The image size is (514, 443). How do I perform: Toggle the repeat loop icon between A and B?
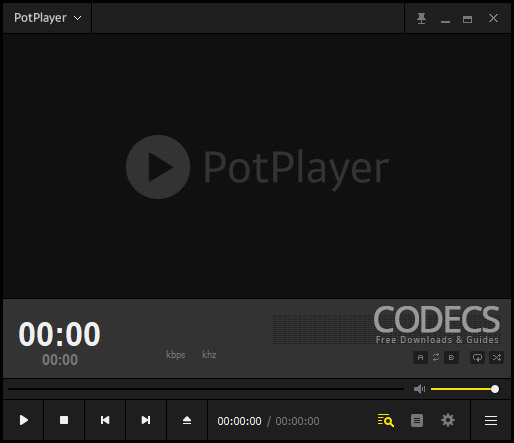[436, 358]
